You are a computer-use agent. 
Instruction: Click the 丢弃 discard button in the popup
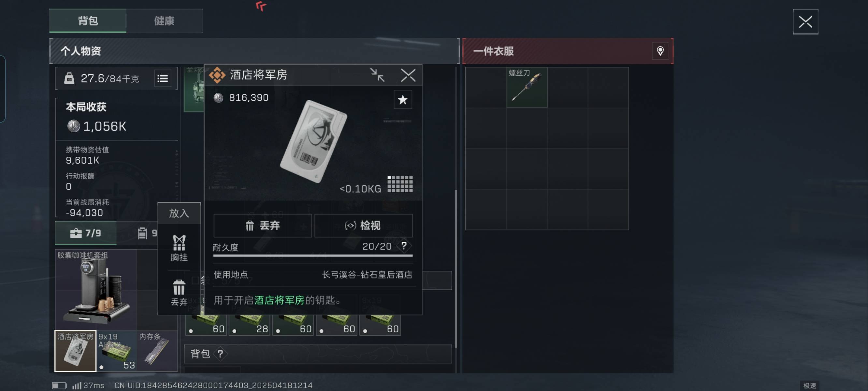263,225
